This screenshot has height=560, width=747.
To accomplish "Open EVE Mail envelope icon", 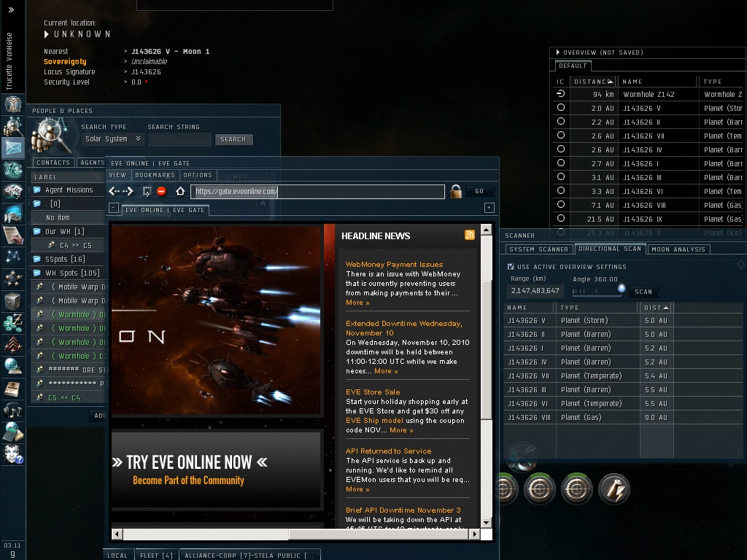I will coord(13,148).
